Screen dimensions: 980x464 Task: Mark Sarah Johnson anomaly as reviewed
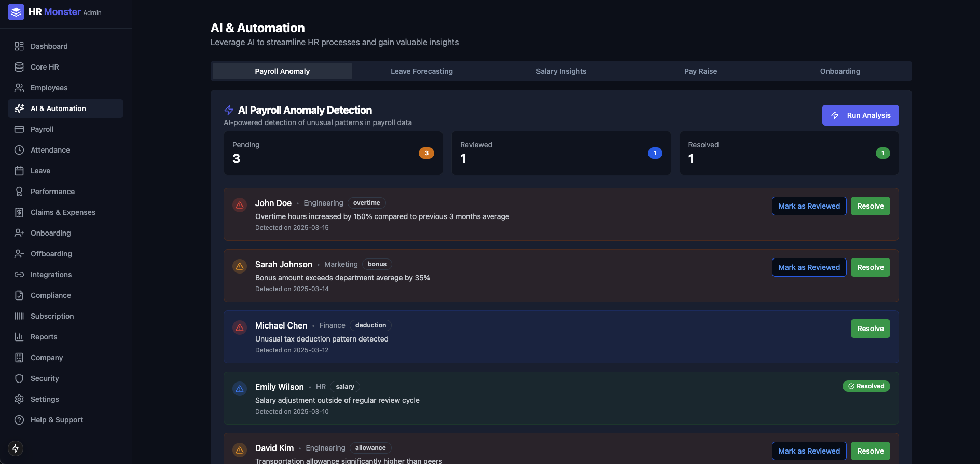809,267
